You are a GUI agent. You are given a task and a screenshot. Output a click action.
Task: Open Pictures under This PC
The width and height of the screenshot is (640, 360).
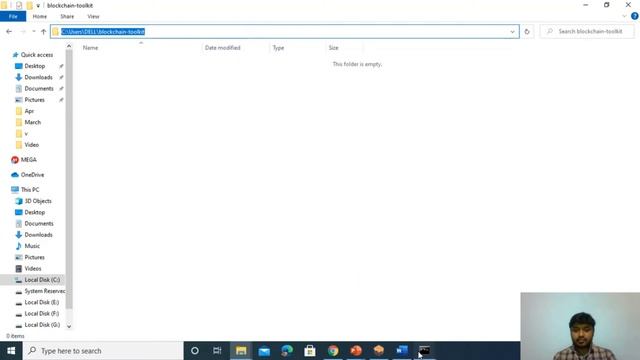[35, 257]
